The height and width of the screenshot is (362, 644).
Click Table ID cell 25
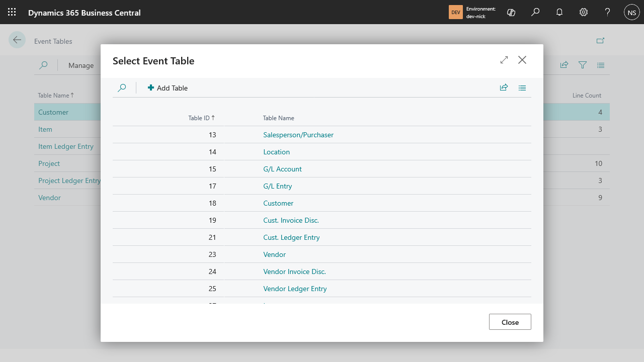pos(212,289)
